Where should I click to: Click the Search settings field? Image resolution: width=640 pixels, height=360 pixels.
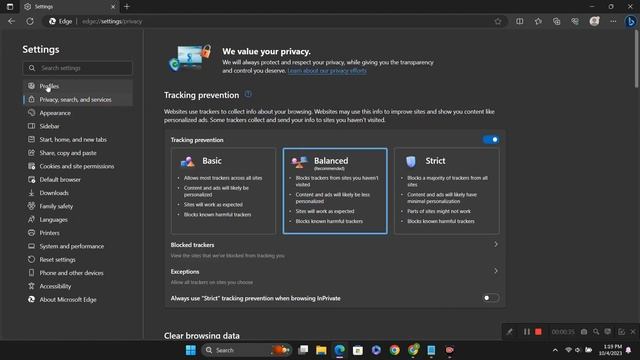[x=78, y=68]
